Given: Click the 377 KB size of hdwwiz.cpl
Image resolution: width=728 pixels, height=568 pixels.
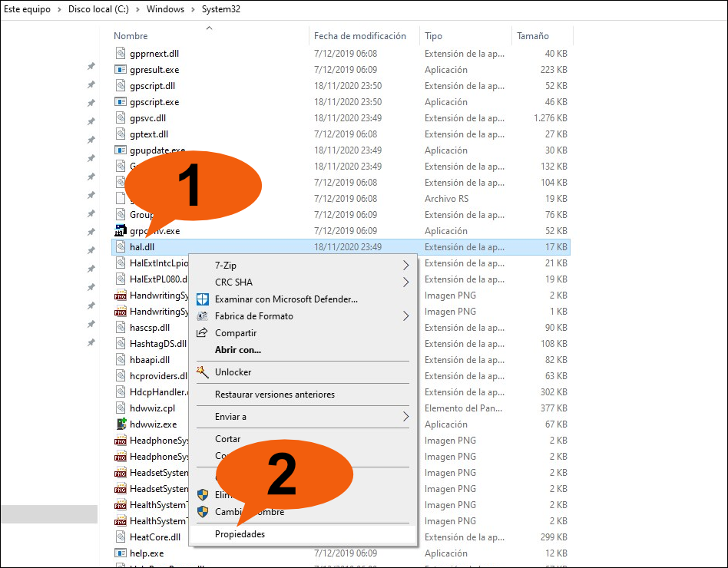Looking at the screenshot, I should 554,408.
